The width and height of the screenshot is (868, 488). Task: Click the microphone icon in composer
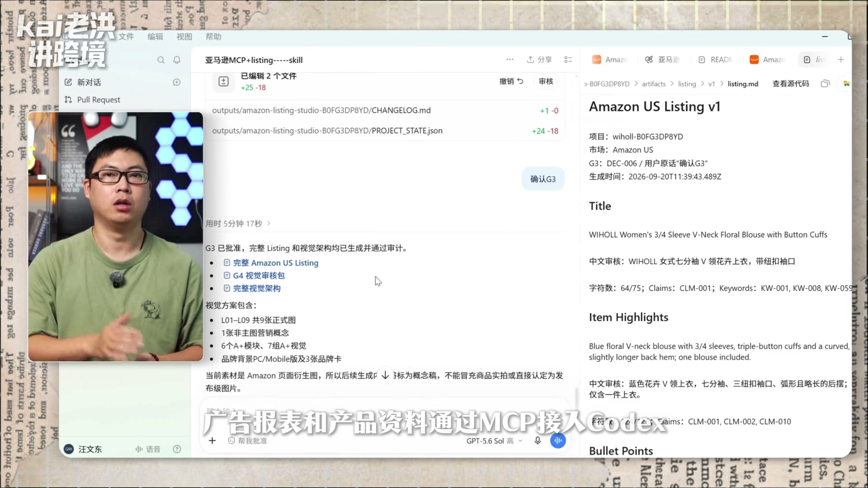538,441
